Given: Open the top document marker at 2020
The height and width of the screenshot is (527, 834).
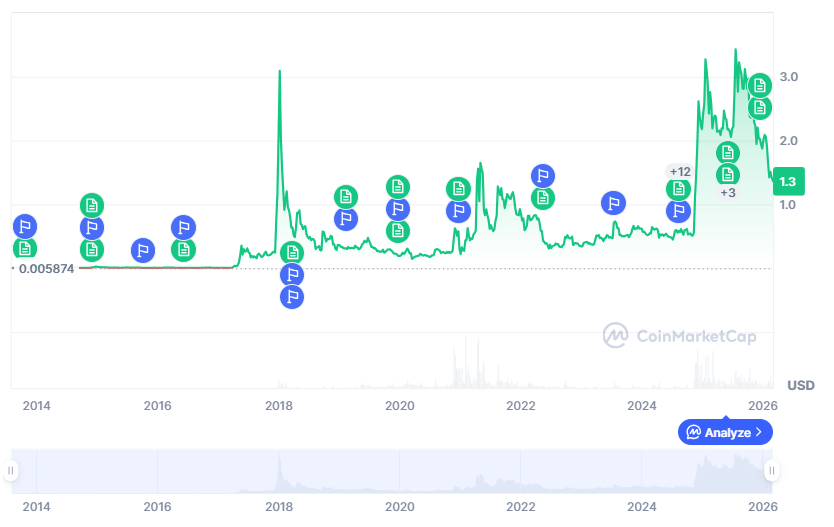Looking at the screenshot, I should [398, 186].
